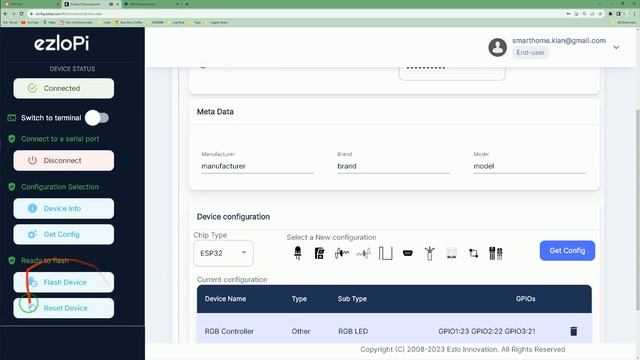Click the Device Name column header
The width and height of the screenshot is (640, 360).
coord(225,299)
